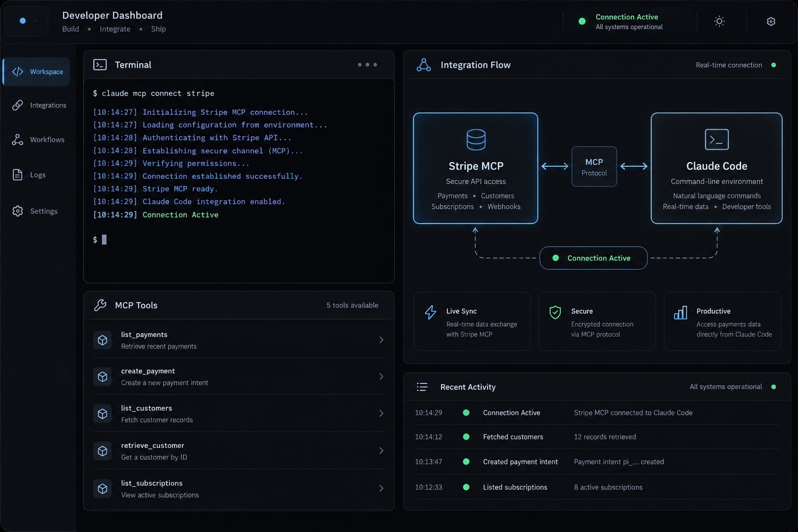
Task: Click the Claude Code card
Action: point(716,168)
